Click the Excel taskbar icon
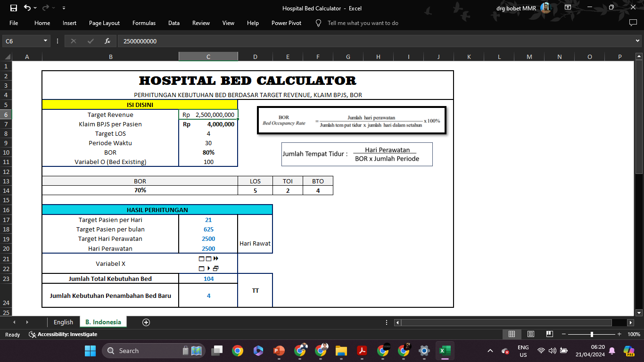The width and height of the screenshot is (644, 362). (x=445, y=351)
